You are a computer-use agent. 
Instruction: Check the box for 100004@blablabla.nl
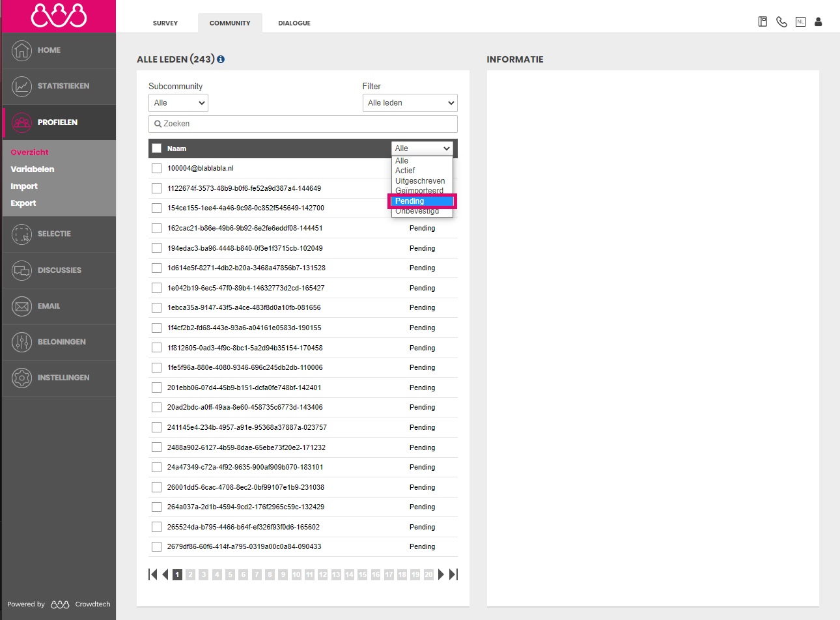tap(156, 168)
